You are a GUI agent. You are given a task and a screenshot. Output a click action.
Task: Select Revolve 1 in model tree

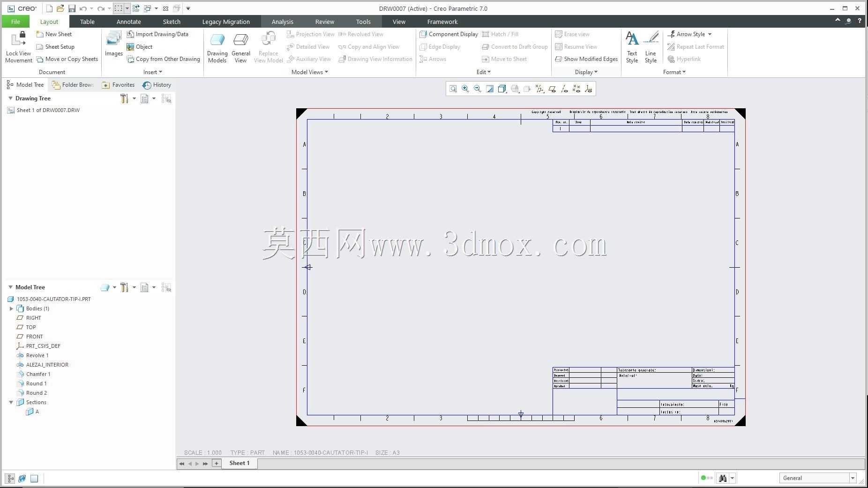32,355
